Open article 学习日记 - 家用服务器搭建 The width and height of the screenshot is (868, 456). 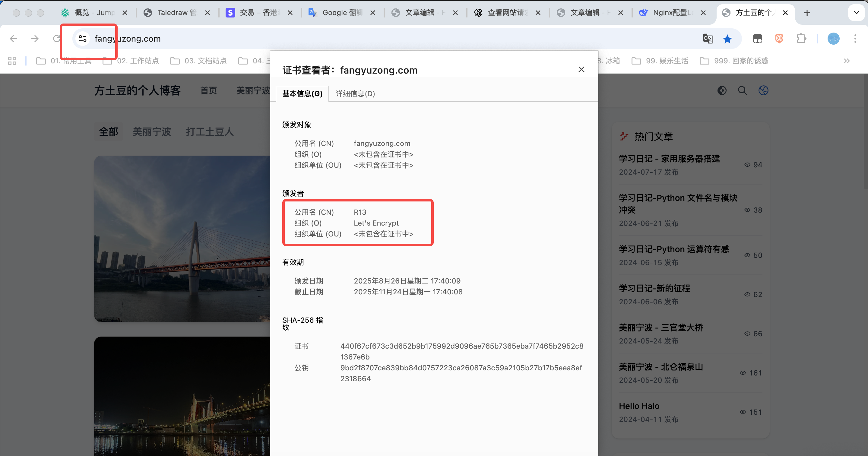point(669,159)
